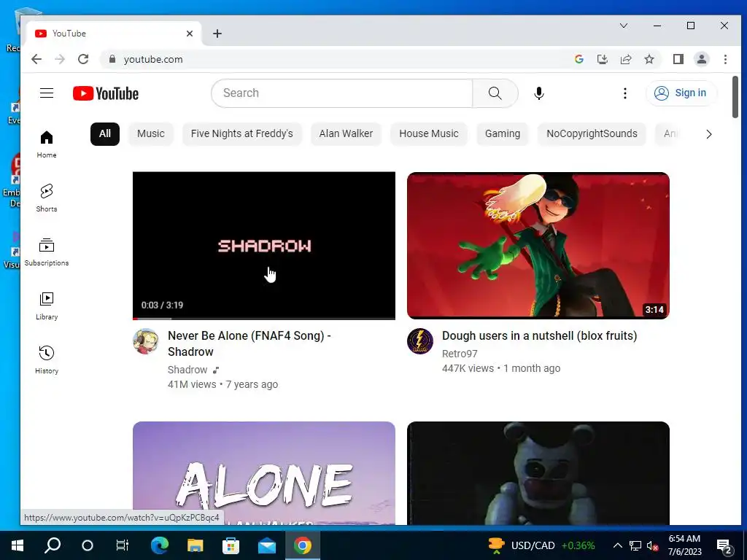This screenshot has height=560, width=747.
Task: Open the notification center icon
Action: (724, 546)
